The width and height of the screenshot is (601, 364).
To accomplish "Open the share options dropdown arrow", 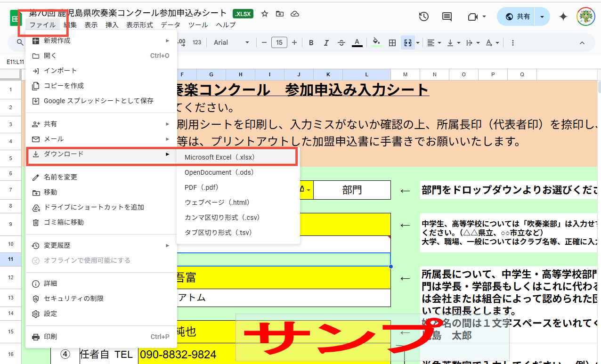I will pos(542,17).
